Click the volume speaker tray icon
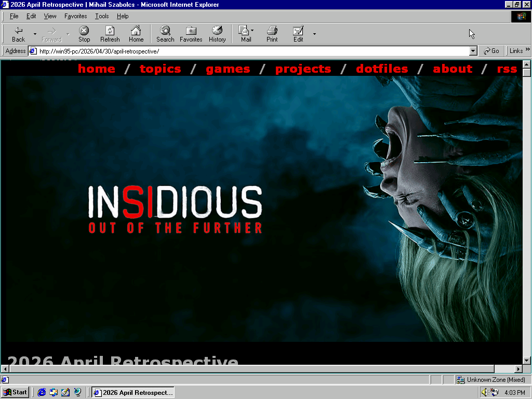Viewport: 532px width, 399px height. click(484, 393)
